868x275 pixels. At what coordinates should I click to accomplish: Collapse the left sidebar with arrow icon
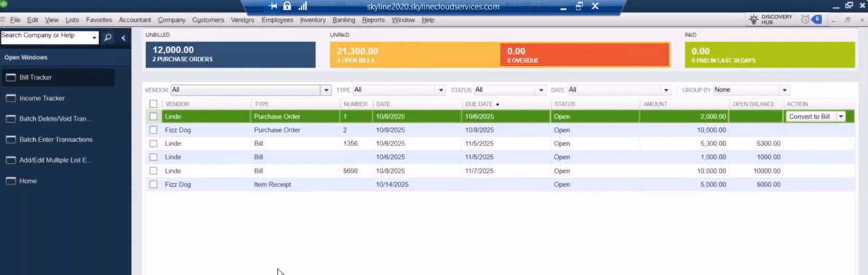(x=124, y=38)
